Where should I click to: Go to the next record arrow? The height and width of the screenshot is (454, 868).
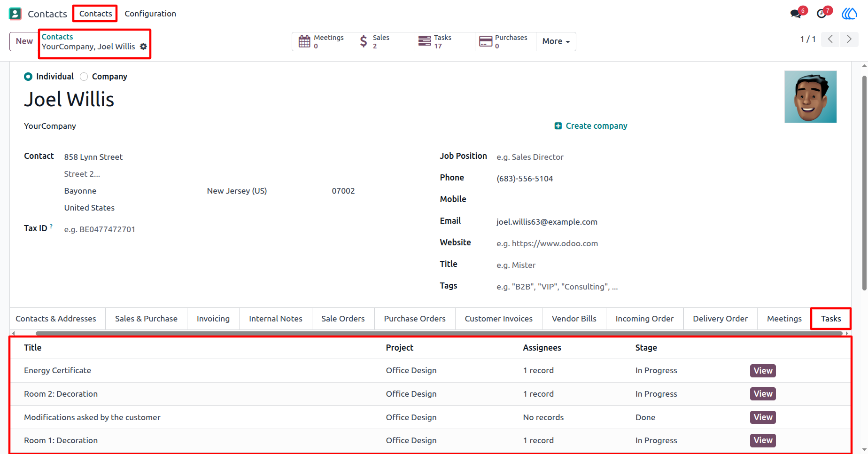[849, 39]
